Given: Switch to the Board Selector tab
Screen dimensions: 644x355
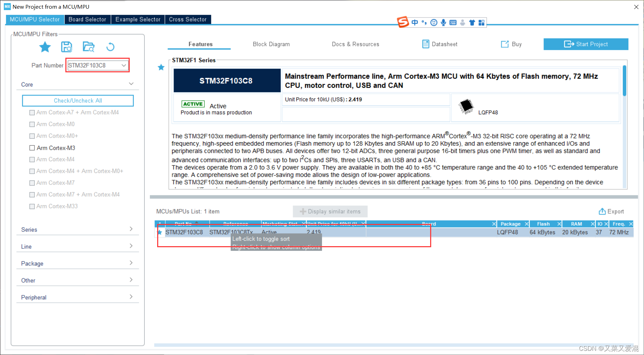Looking at the screenshot, I should pyautogui.click(x=87, y=19).
